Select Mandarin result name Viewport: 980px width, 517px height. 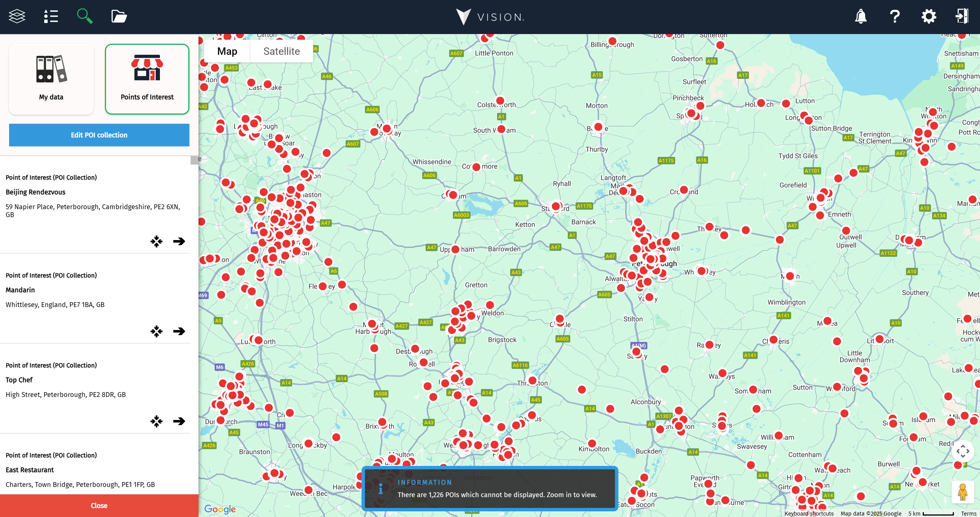(x=20, y=290)
